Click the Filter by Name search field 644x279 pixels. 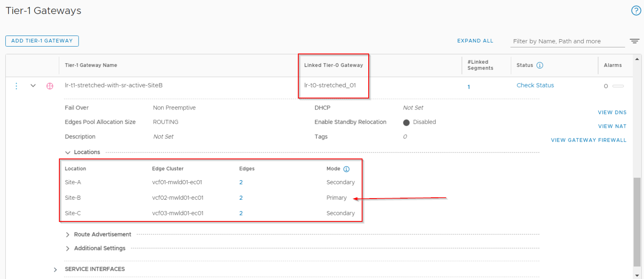567,41
